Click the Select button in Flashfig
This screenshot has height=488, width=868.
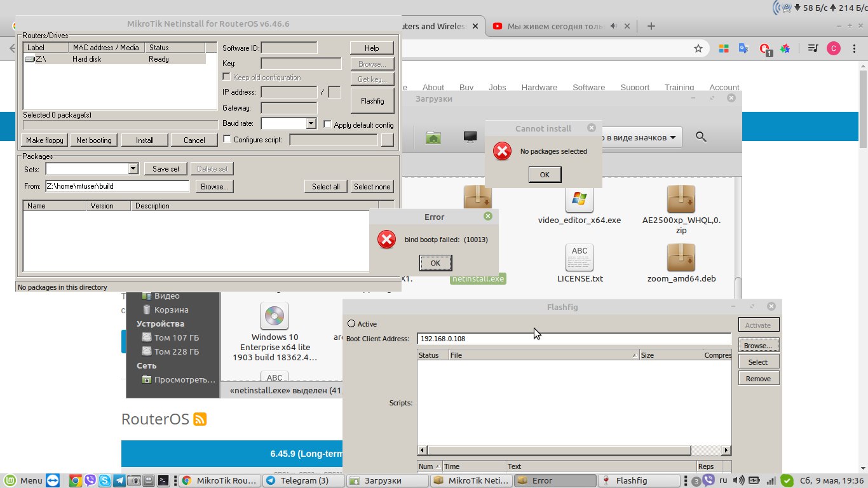[x=758, y=362]
